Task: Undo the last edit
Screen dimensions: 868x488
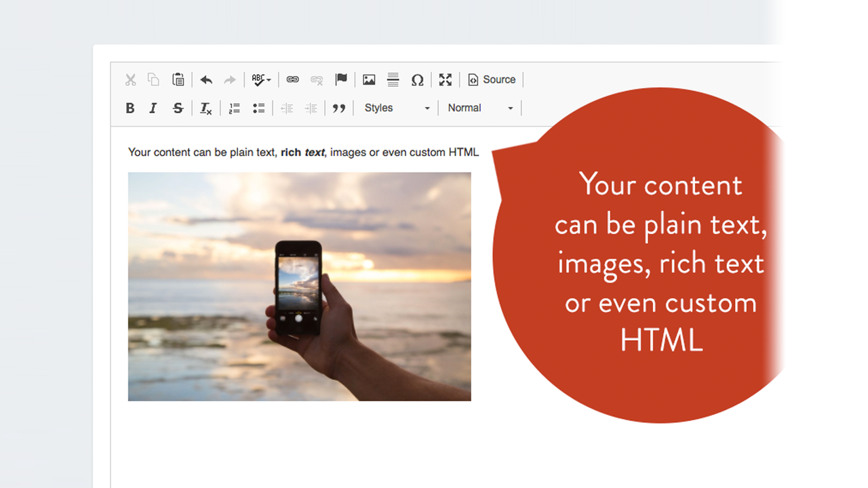Action: click(206, 79)
